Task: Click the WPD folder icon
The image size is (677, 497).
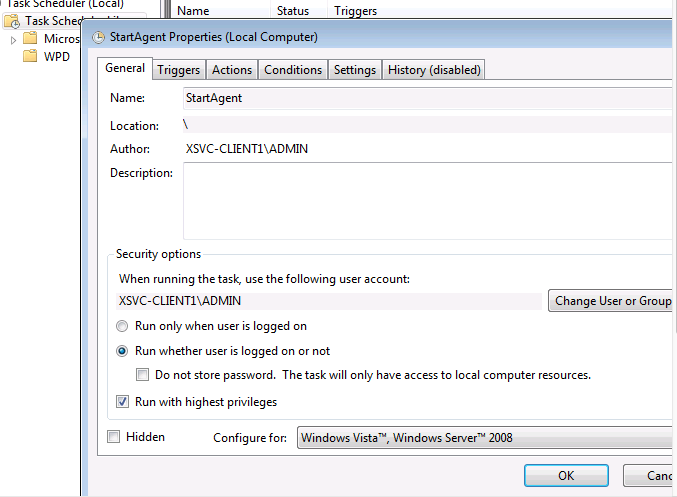Action: click(30, 56)
